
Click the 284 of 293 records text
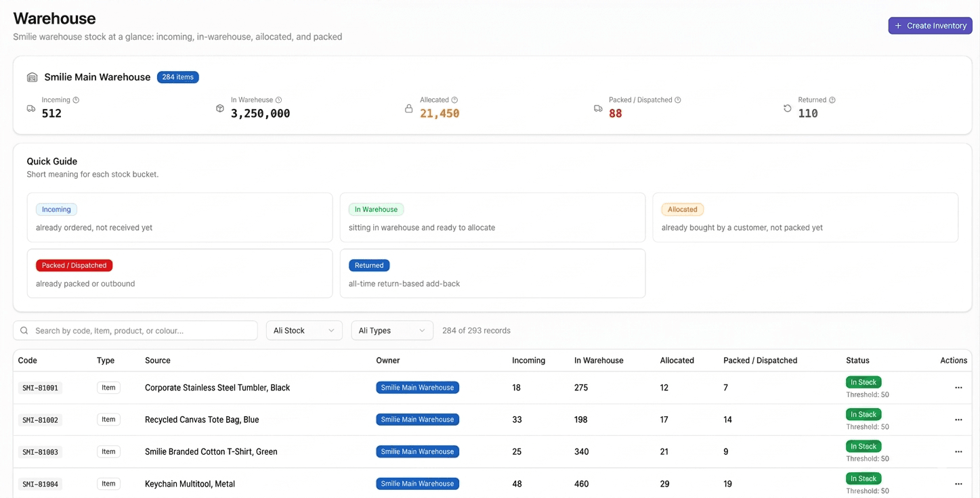tap(476, 331)
